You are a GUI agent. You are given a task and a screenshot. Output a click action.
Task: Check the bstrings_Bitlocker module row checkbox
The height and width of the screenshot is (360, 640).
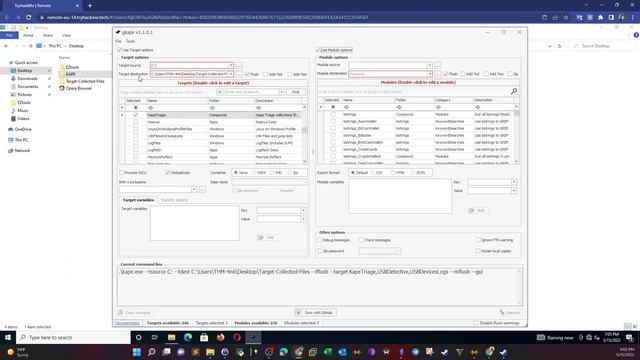(x=333, y=136)
